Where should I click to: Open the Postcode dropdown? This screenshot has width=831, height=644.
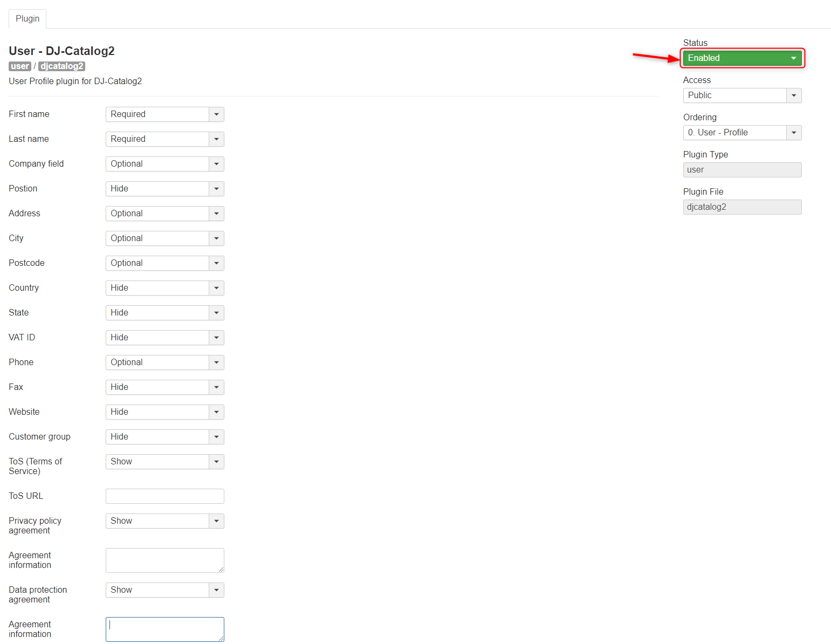165,263
